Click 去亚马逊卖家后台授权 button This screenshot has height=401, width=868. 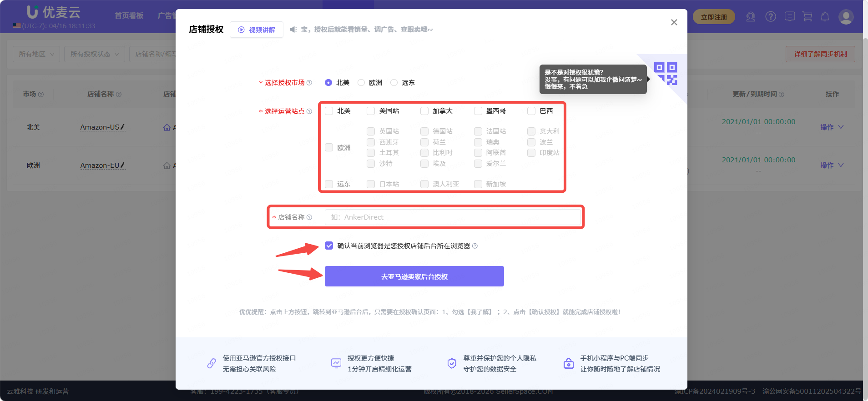[x=414, y=276]
